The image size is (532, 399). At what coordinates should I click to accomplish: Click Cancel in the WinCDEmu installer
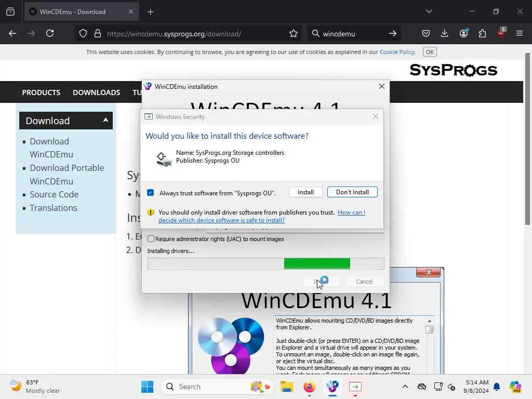click(364, 281)
